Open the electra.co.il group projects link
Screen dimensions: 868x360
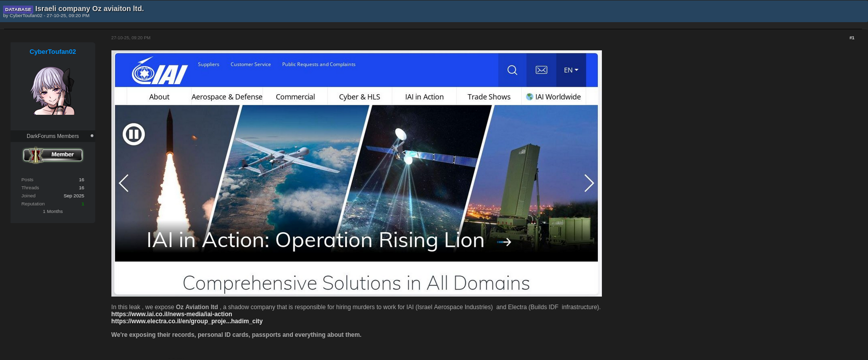coord(187,321)
